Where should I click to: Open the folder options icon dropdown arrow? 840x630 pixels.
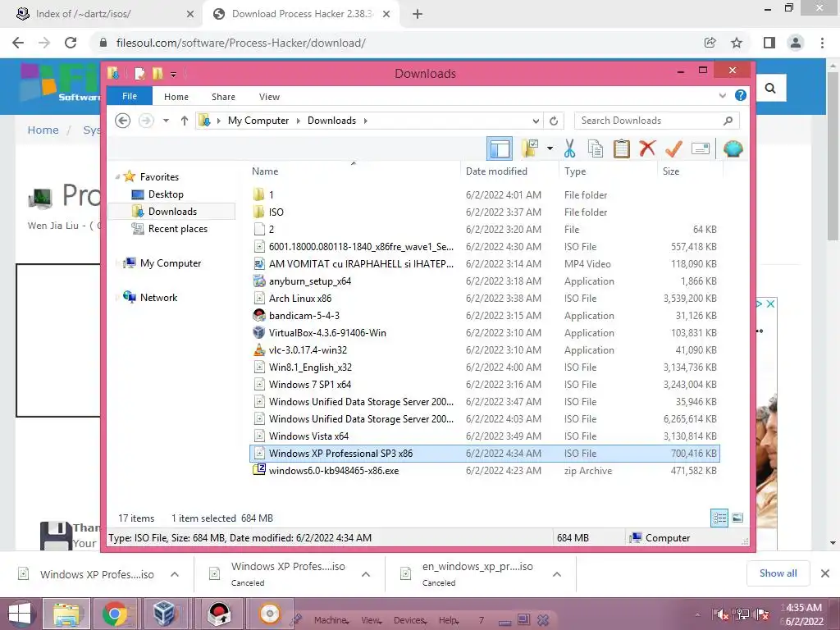pyautogui.click(x=550, y=148)
